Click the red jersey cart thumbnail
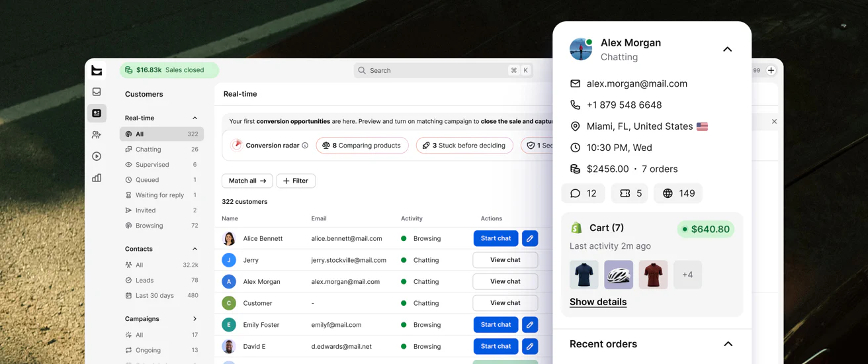The image size is (868, 364). (x=653, y=275)
